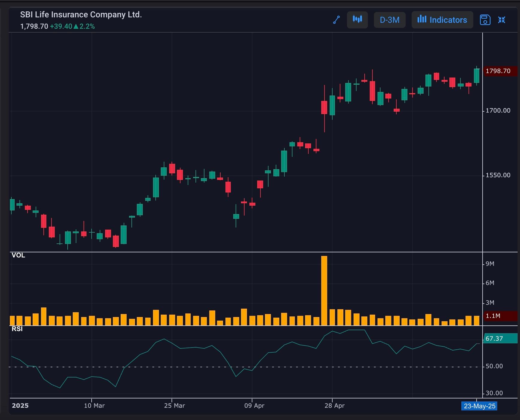520x420 pixels.
Task: Click the VOL indicator label
Action: point(18,255)
